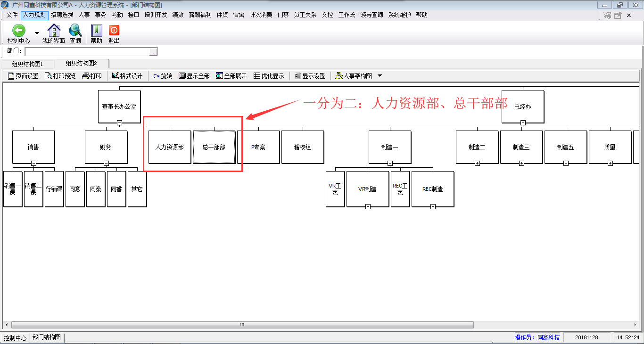The image size is (644, 344).
Task: Click the green Control Center back icon
Action: 18,31
